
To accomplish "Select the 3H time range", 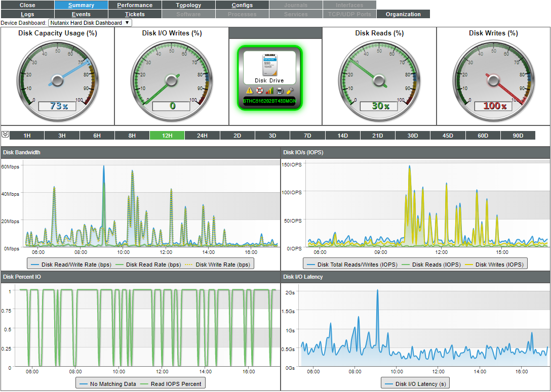I will coord(62,136).
